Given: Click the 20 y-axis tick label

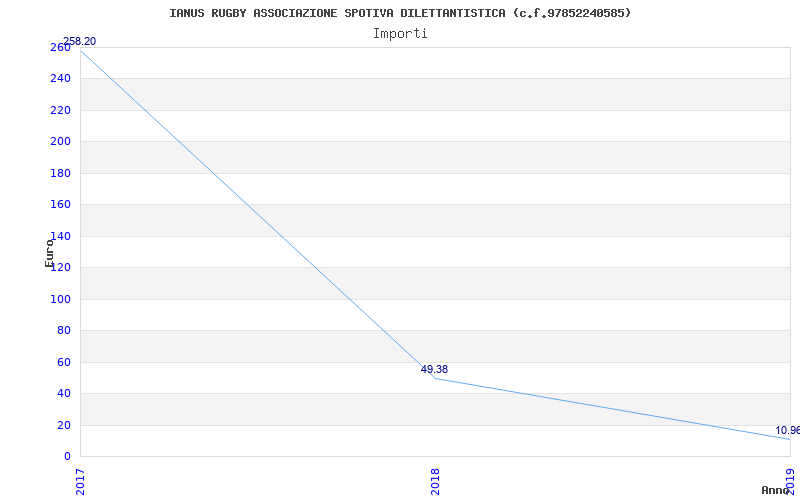Looking at the screenshot, I should point(64,426).
